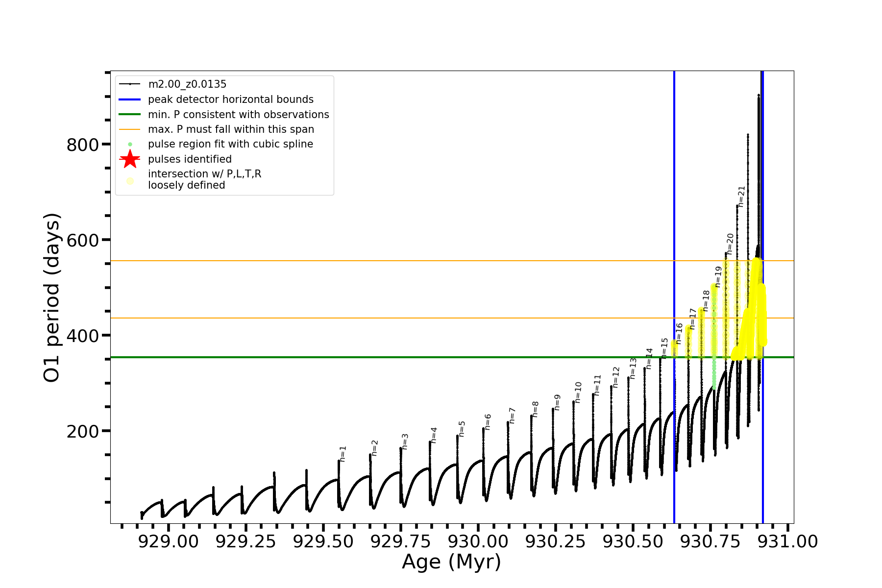The height and width of the screenshot is (588, 882).
Task: Click the 800 y-axis tick label
Action: (82, 145)
